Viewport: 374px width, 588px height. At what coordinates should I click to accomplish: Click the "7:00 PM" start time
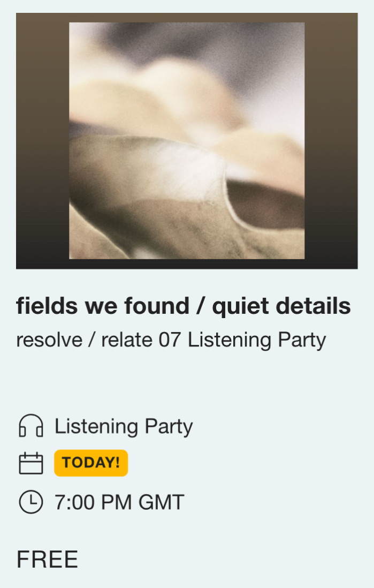(94, 502)
